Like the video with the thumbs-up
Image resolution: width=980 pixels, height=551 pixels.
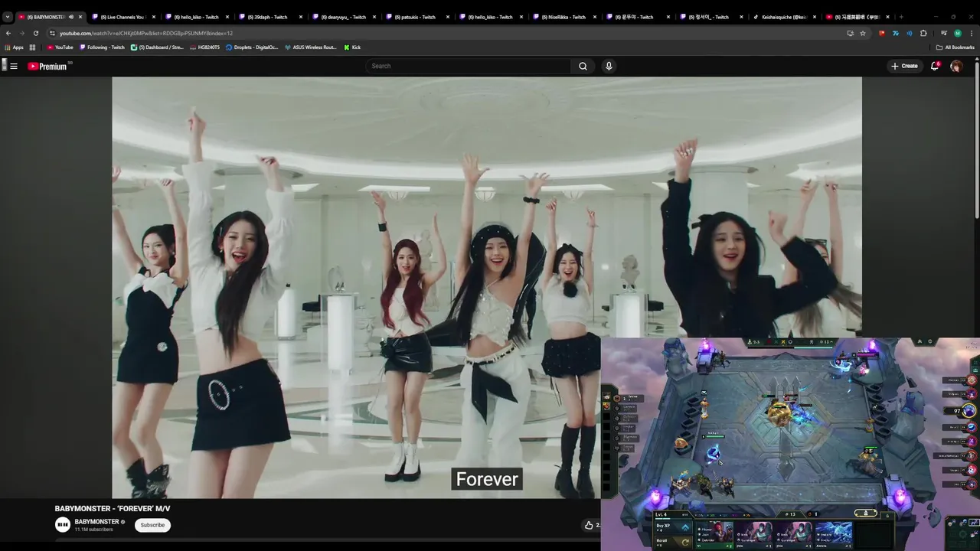click(589, 525)
